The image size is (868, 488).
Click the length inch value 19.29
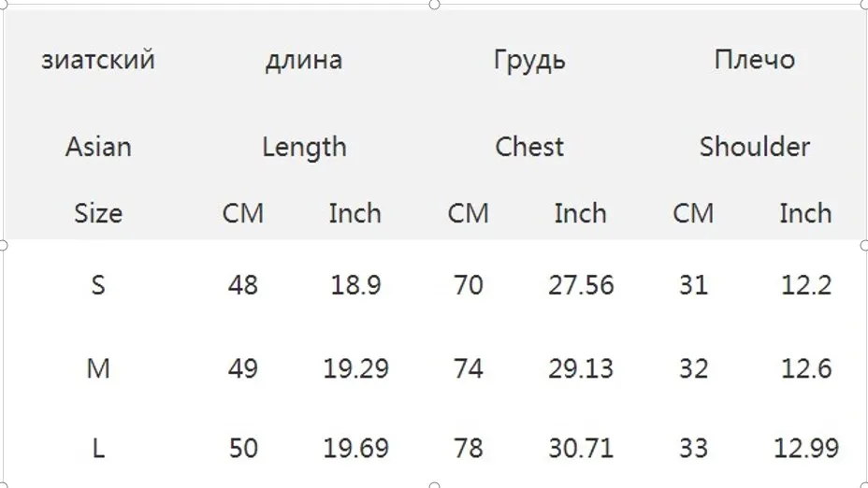pyautogui.click(x=356, y=368)
